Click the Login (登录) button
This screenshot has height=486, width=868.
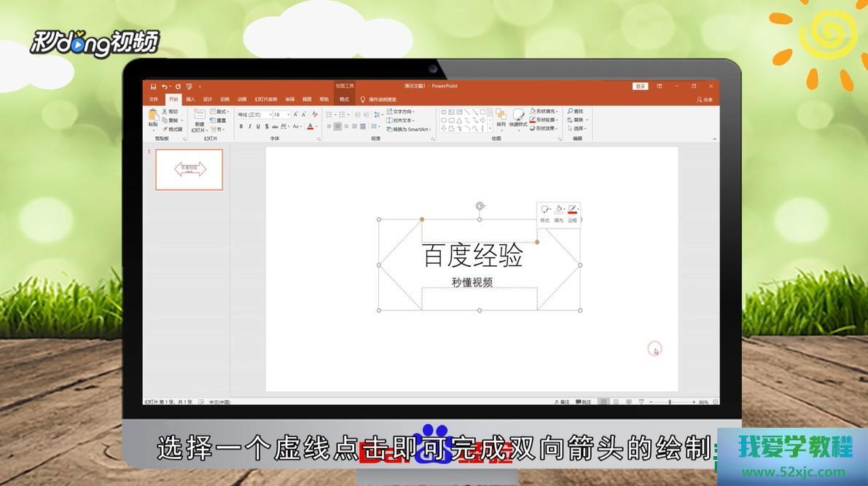(641, 86)
